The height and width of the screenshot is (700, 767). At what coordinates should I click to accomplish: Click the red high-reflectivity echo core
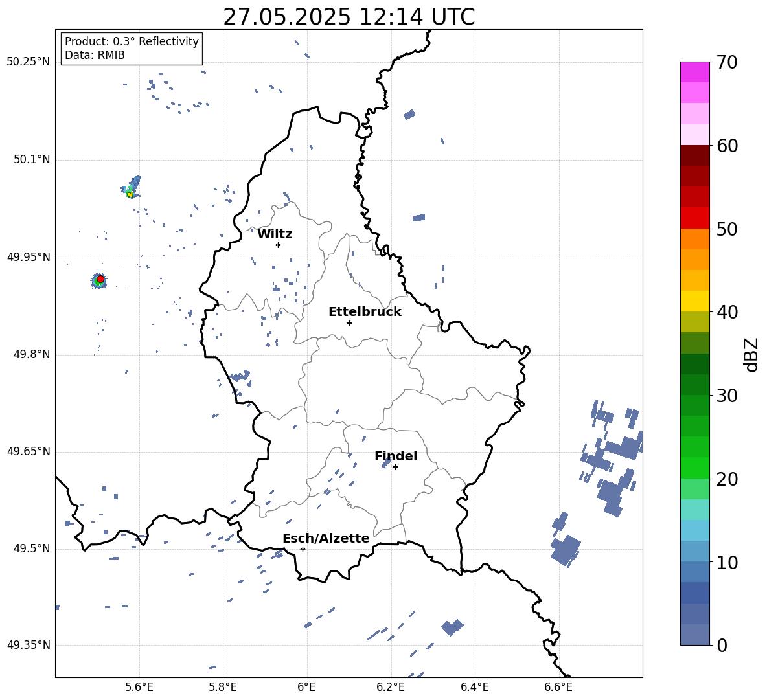[100, 278]
